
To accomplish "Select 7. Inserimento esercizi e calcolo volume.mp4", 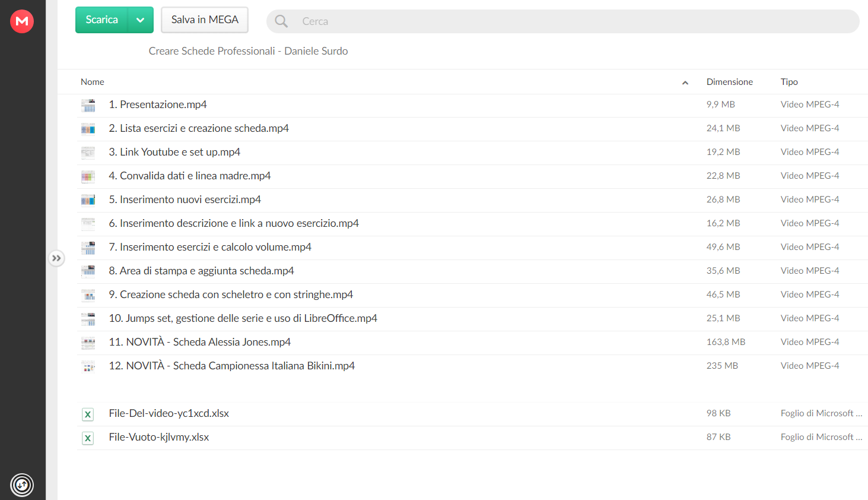I will 472,248.
